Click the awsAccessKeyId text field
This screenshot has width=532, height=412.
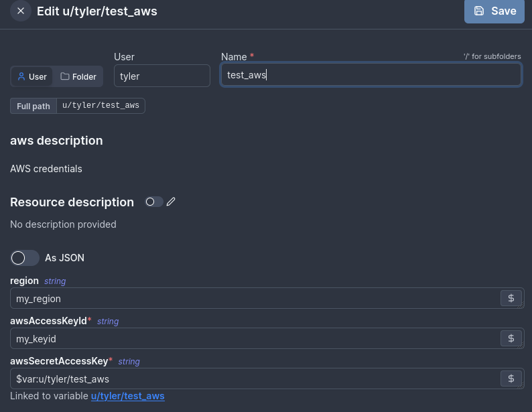(x=255, y=338)
